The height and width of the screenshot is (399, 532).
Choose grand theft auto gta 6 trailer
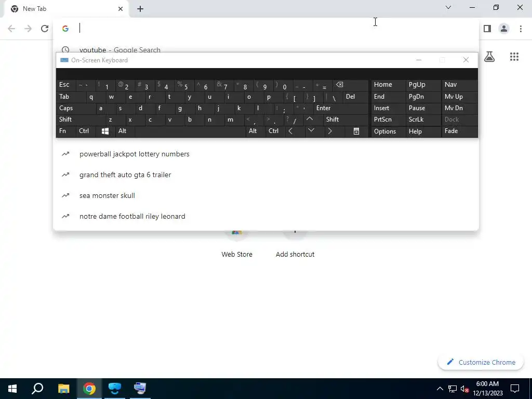[265, 175]
